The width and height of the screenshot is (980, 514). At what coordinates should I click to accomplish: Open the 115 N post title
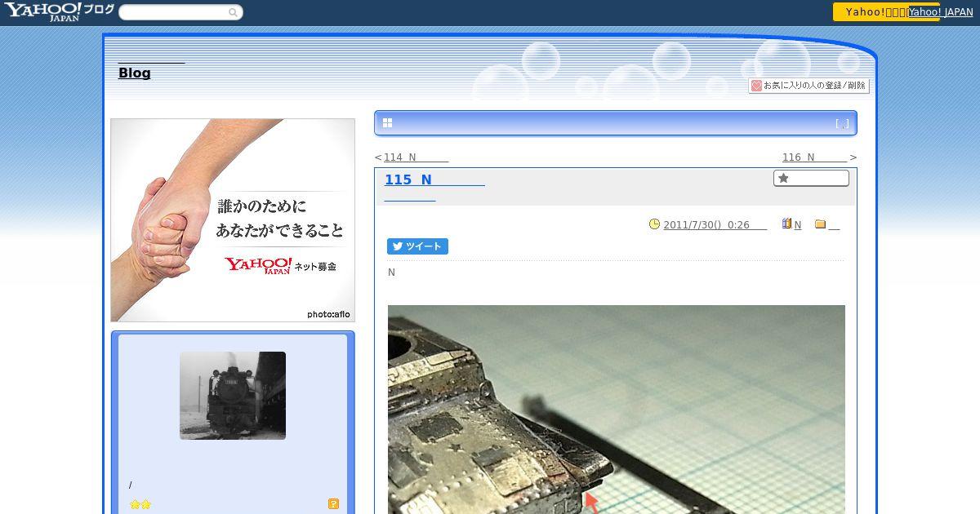434,179
